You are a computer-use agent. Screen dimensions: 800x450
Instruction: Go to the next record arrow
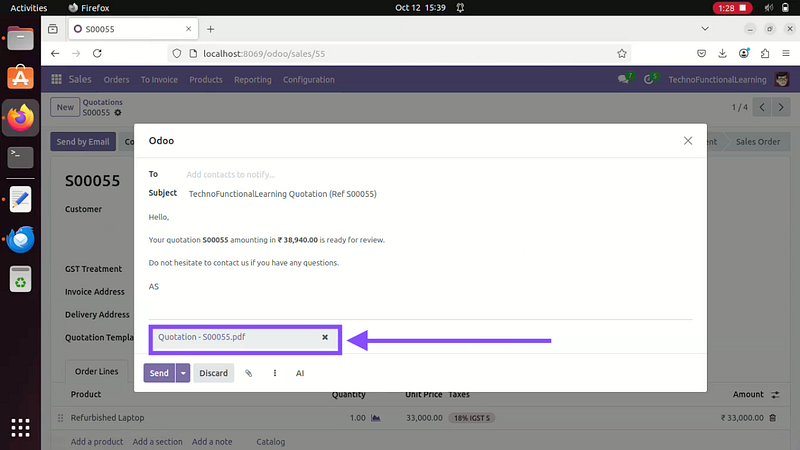tap(783, 107)
